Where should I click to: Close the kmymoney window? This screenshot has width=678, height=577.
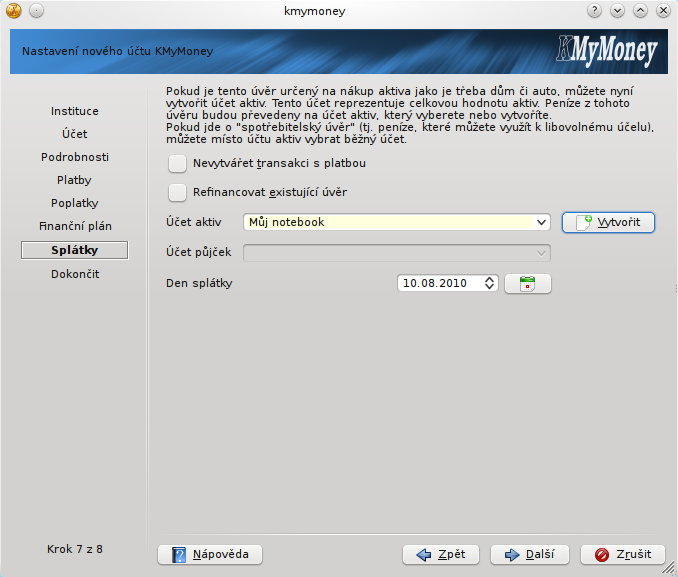663,10
